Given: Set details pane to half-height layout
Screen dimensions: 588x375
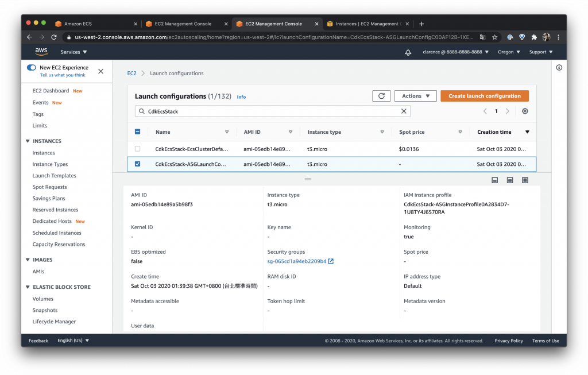Looking at the screenshot, I should (510, 180).
